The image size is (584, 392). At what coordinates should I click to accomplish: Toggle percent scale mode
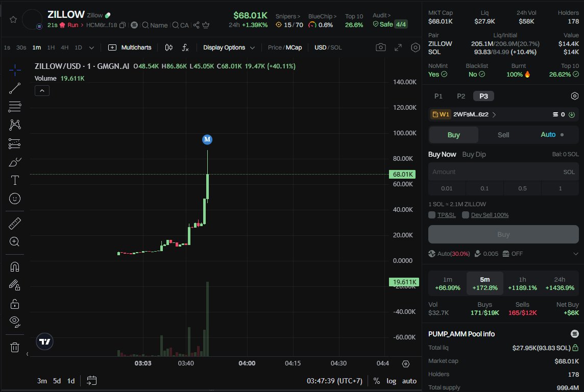377,381
